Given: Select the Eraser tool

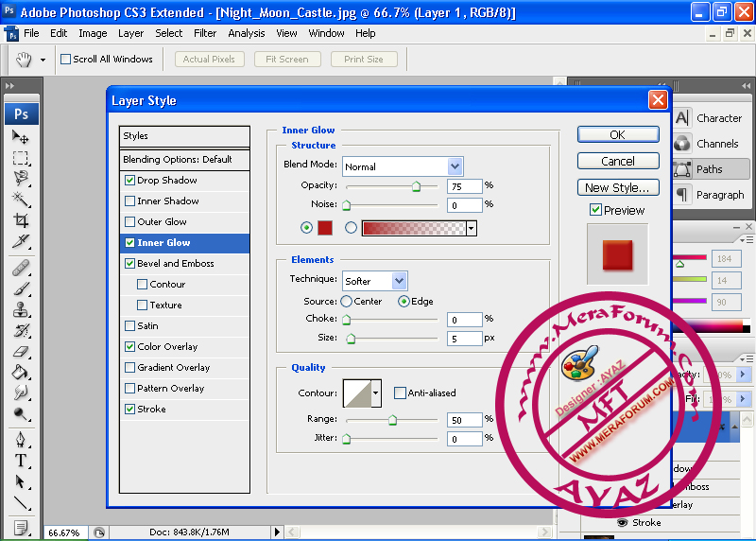Looking at the screenshot, I should (x=20, y=351).
